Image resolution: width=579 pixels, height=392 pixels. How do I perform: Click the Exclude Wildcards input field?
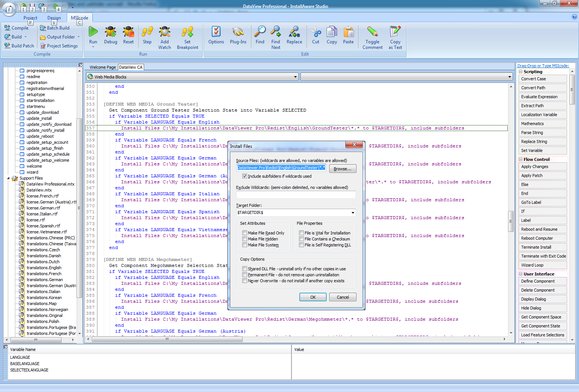point(296,195)
